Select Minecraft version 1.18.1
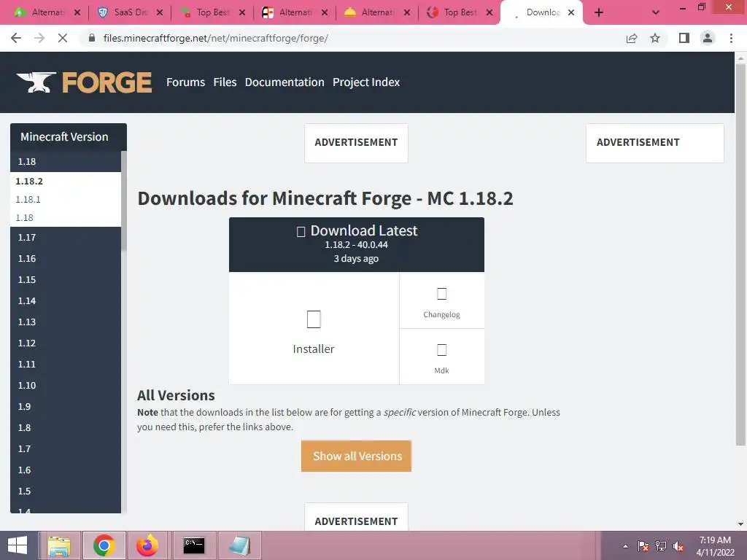Viewport: 747px width, 560px height. tap(28, 200)
